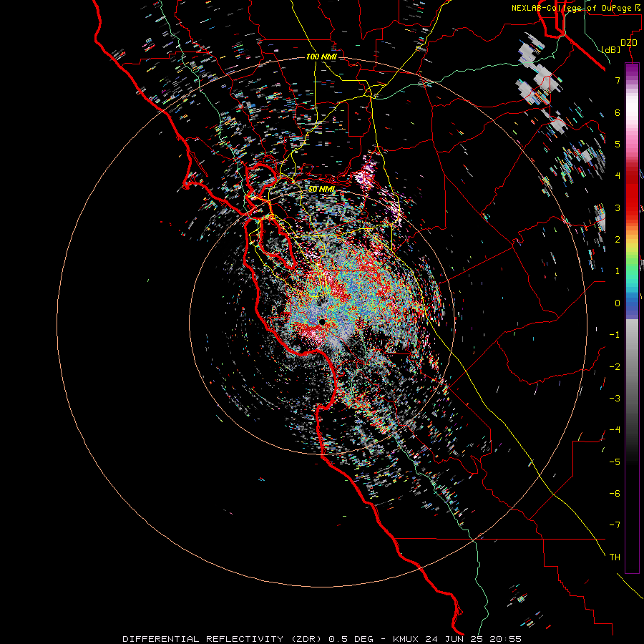Click the 5 value on the dB scale
Screen dimensions: 644x644
point(618,144)
